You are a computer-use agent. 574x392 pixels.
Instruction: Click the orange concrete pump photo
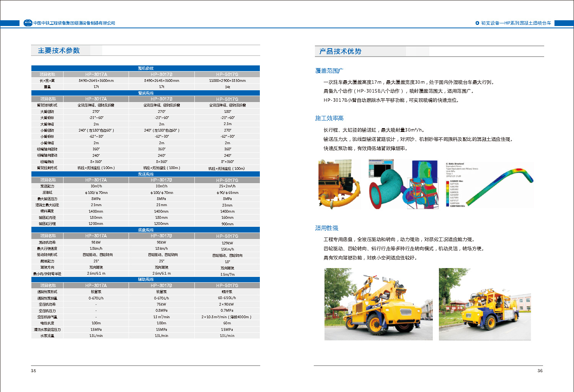point(340,184)
